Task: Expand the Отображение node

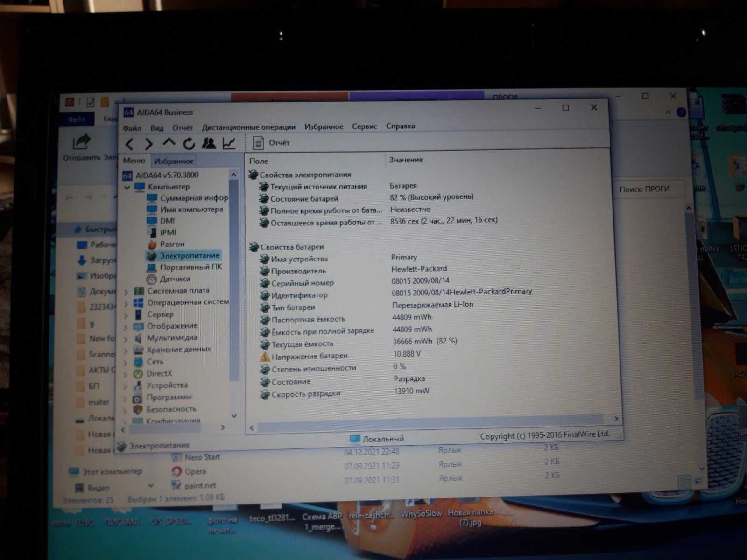Action: click(126, 327)
